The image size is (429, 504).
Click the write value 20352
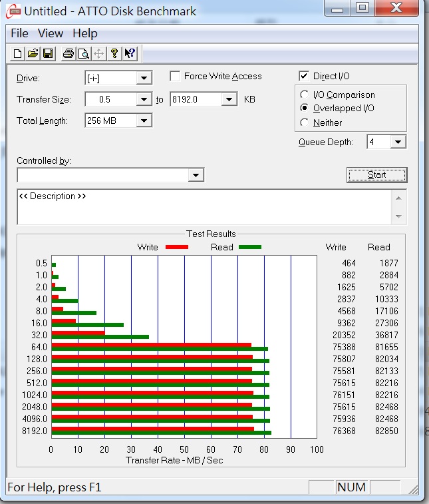(x=344, y=335)
